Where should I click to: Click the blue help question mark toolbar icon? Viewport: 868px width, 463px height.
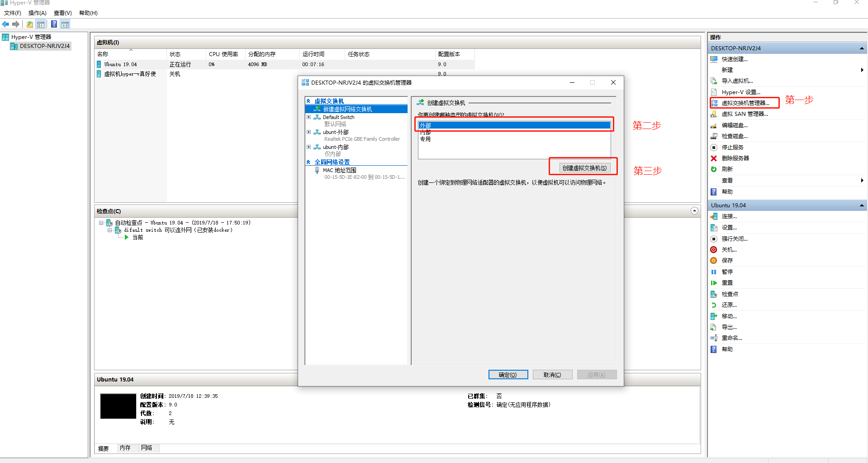(54, 24)
